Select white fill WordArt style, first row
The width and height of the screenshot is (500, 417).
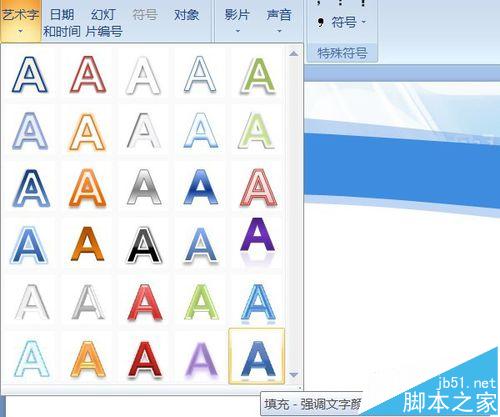(144, 75)
